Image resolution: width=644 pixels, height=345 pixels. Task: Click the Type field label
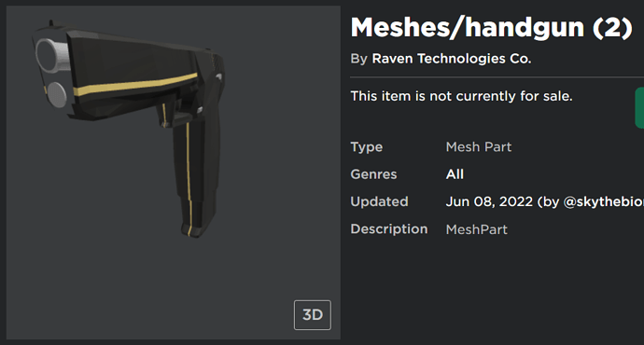point(367,147)
